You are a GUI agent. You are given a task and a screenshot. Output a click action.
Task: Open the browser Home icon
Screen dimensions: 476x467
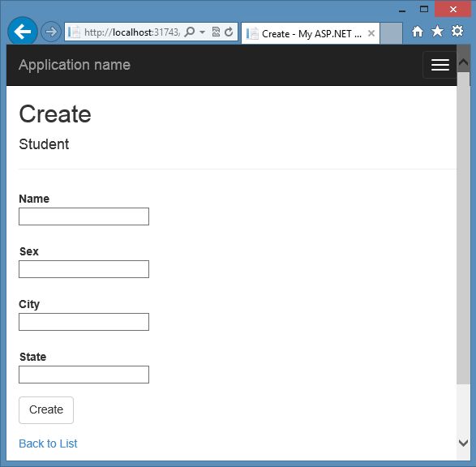tap(418, 32)
